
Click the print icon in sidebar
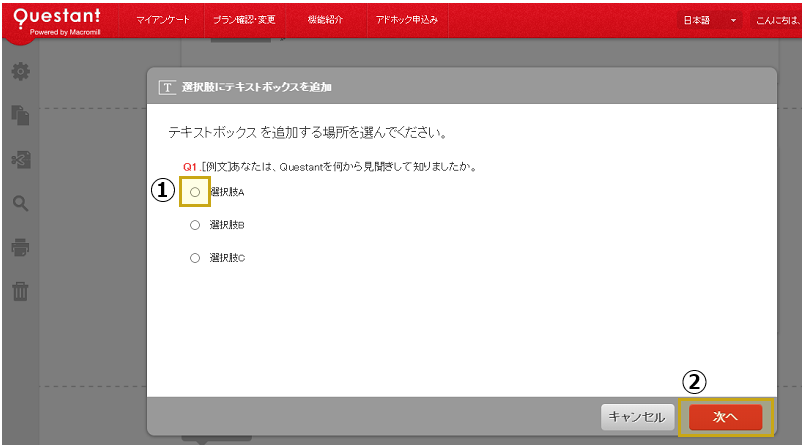[20, 247]
